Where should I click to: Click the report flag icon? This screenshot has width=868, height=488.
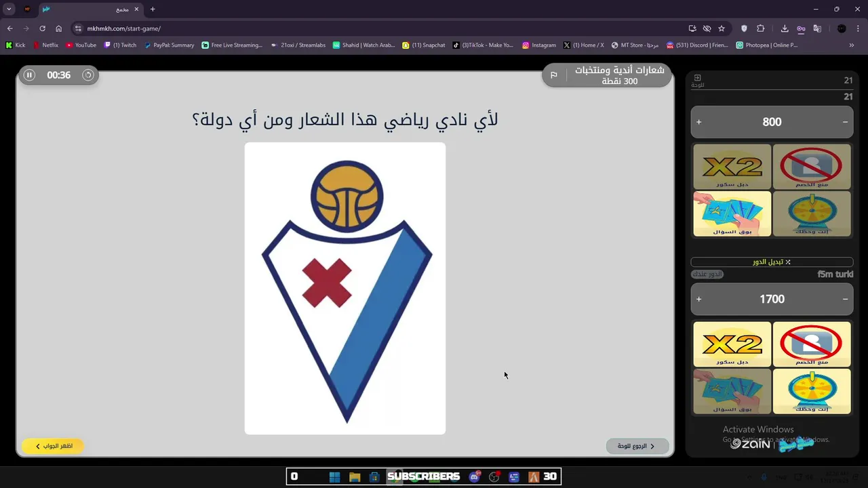(x=553, y=75)
